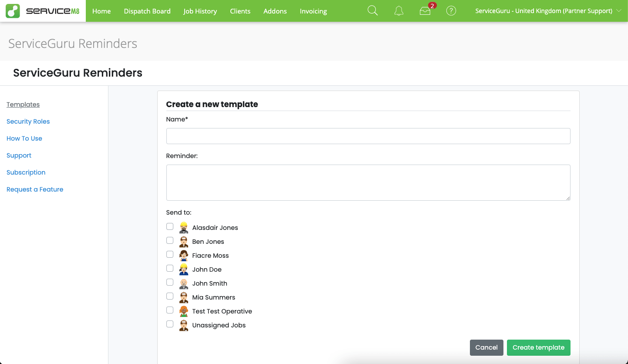The width and height of the screenshot is (628, 364).
Task: Click the Create a new template heading
Action: coord(212,104)
